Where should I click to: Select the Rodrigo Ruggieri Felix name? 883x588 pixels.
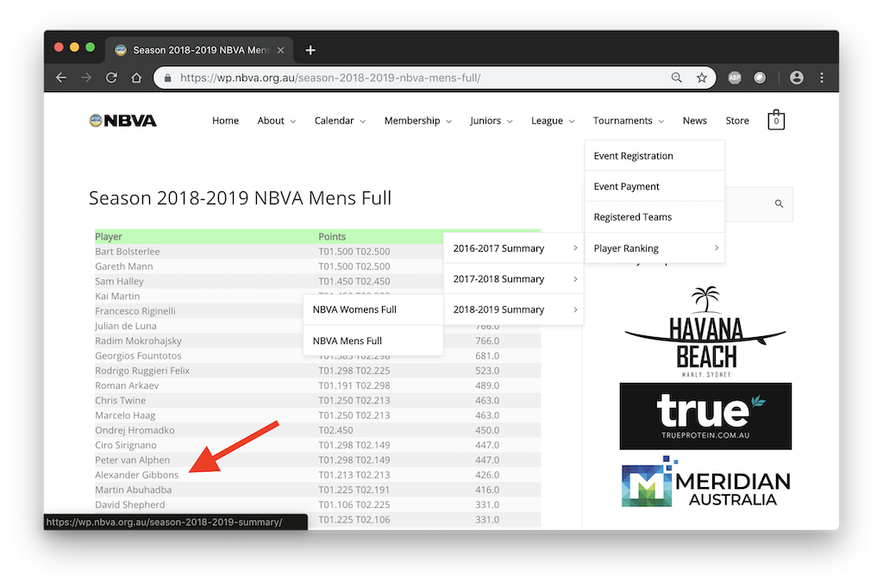142,371
